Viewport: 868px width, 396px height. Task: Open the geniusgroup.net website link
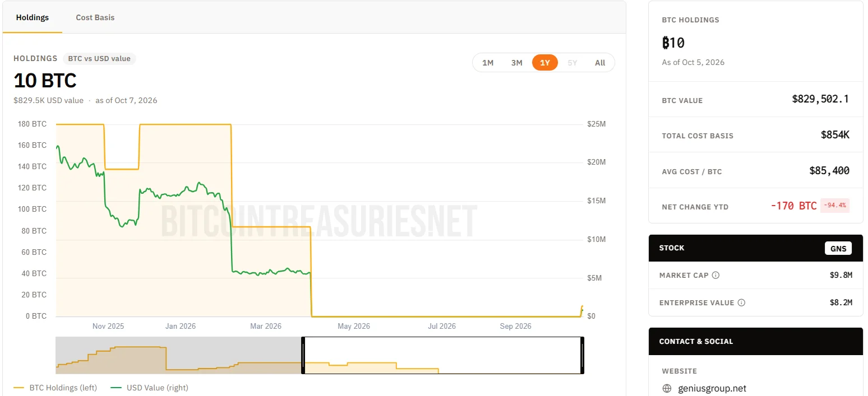(x=712, y=388)
